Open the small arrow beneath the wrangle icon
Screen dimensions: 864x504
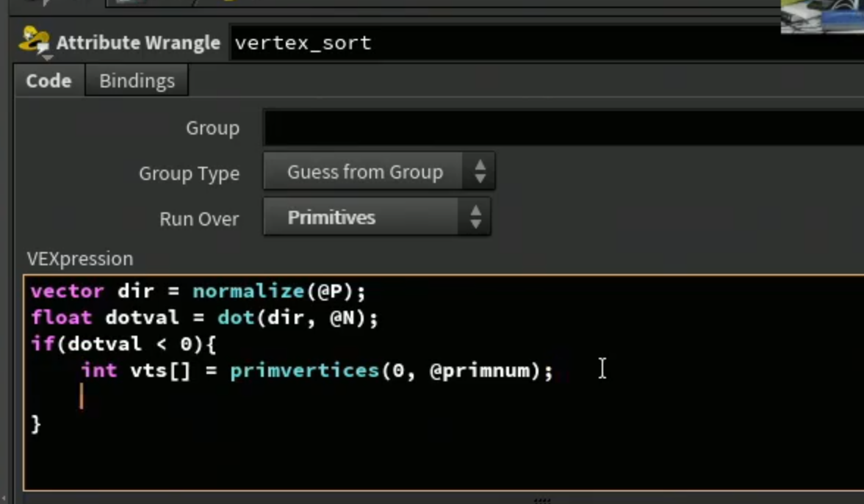click(x=47, y=57)
